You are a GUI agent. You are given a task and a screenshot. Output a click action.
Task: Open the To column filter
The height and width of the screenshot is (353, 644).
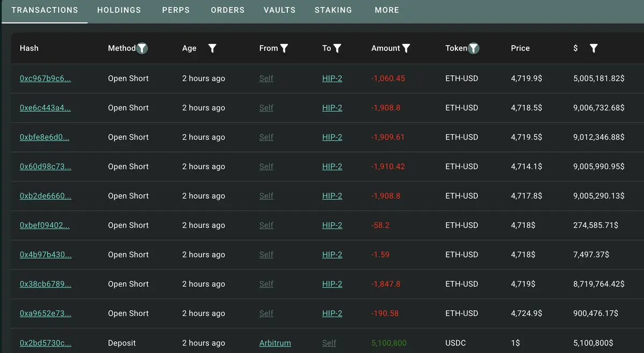click(337, 48)
